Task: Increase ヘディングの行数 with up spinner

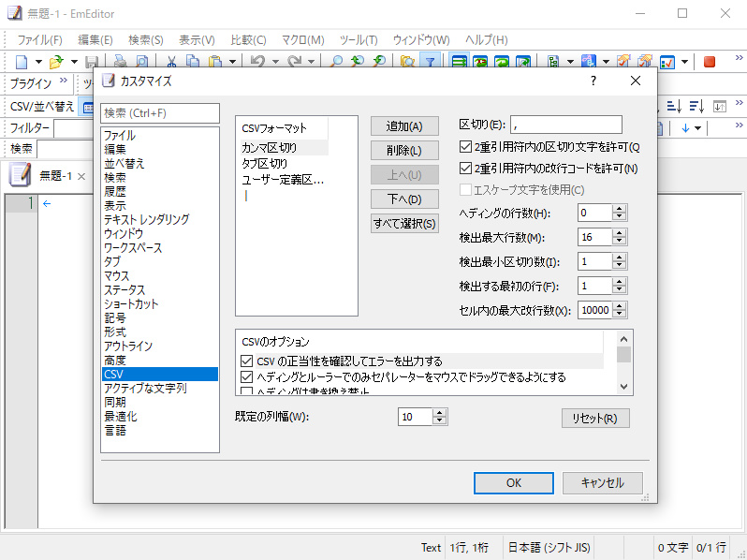Action: 620,209
